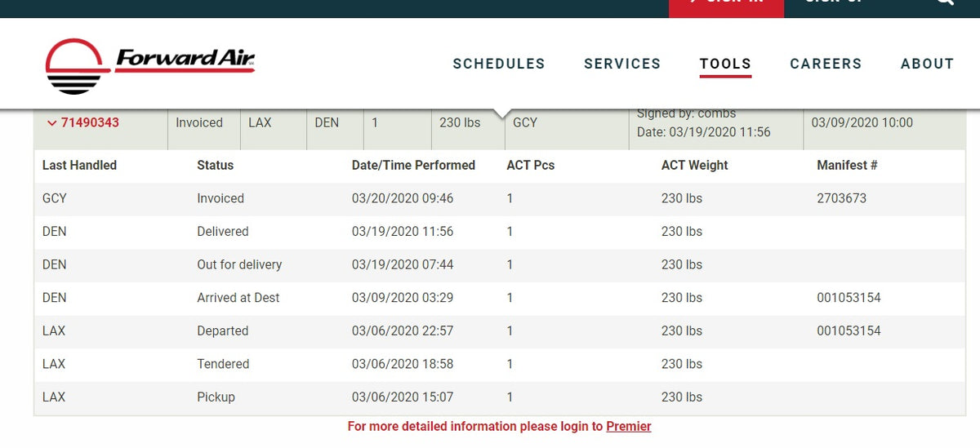Click GCY in the summary row
980x448 pixels.
tap(525, 122)
